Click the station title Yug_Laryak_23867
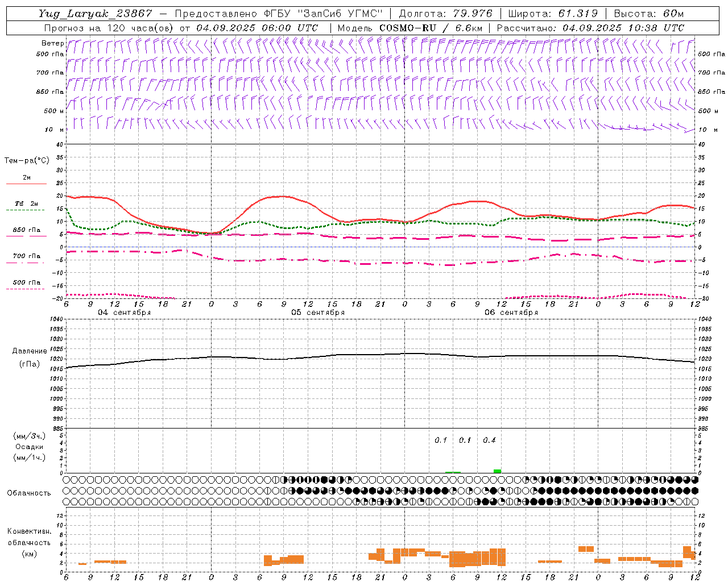Screen dimensions: 728x582 click(95, 14)
